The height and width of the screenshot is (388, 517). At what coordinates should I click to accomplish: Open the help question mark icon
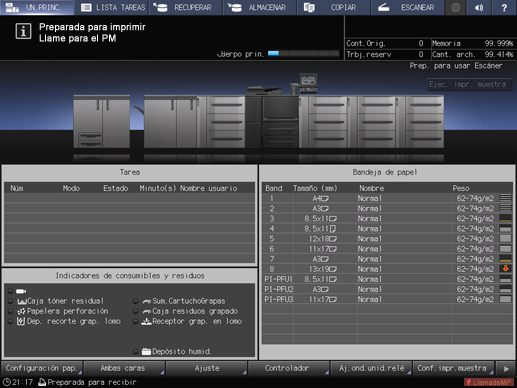pyautogui.click(x=504, y=7)
